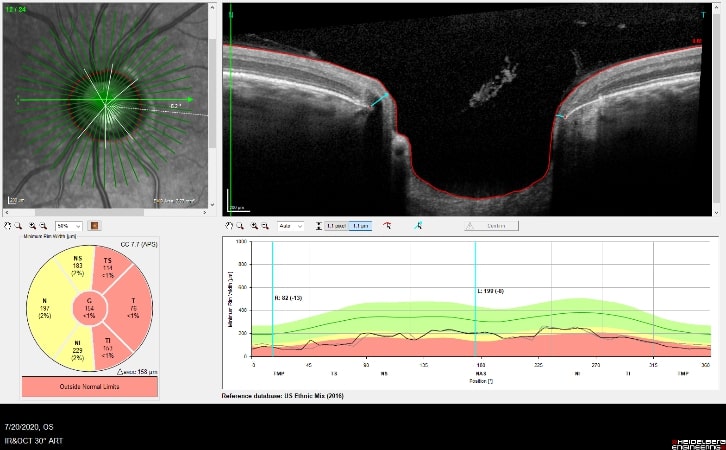Zoom out on the OCT B-scan
Screen dimensions: 726x450
click(x=266, y=226)
